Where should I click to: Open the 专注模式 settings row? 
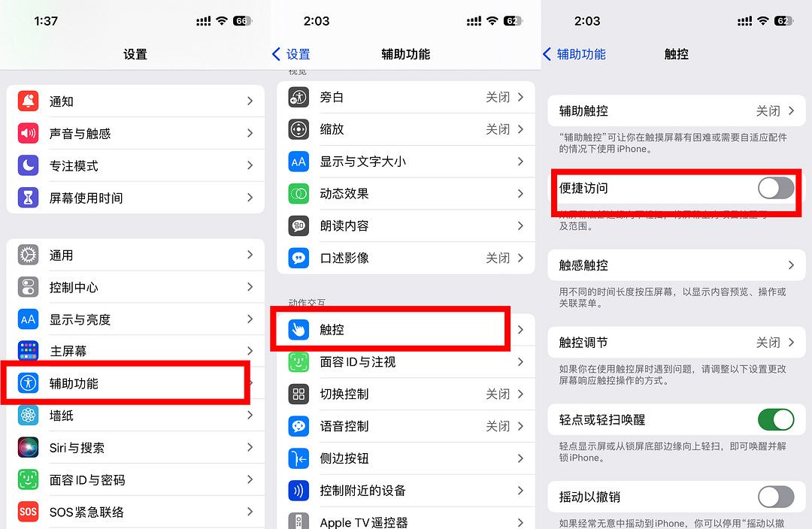135,165
